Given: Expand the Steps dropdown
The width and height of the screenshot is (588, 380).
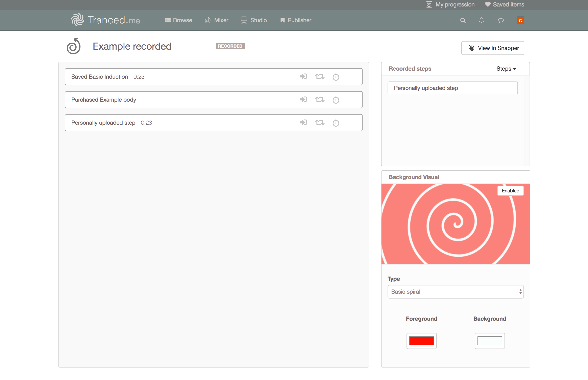Looking at the screenshot, I should [x=506, y=69].
